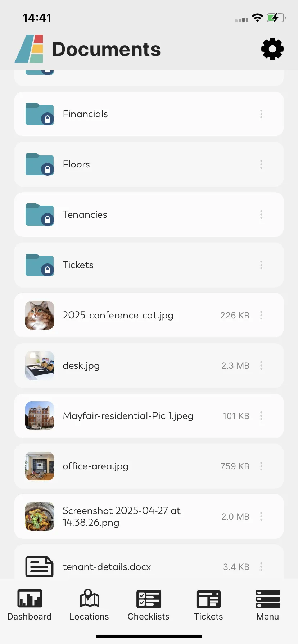Tap the app logo beside Documents
Image resolution: width=298 pixels, height=644 pixels.
pos(29,49)
